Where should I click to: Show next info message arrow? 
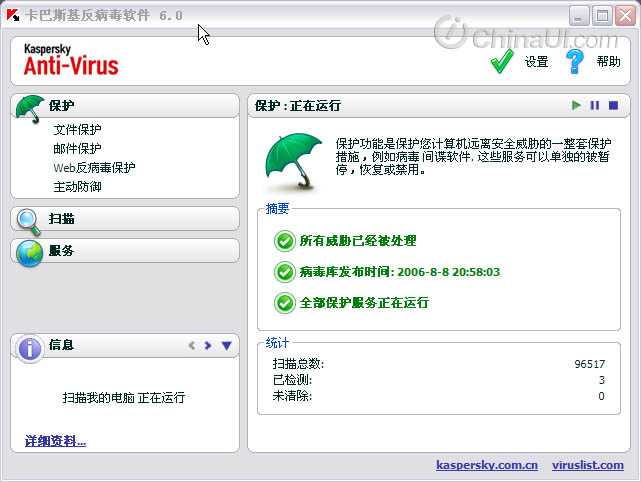pyautogui.click(x=208, y=345)
